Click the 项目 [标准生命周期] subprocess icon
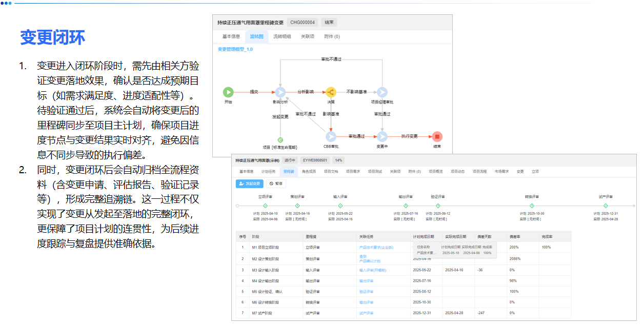Viewport: 644px width, 327px height. 280,139
